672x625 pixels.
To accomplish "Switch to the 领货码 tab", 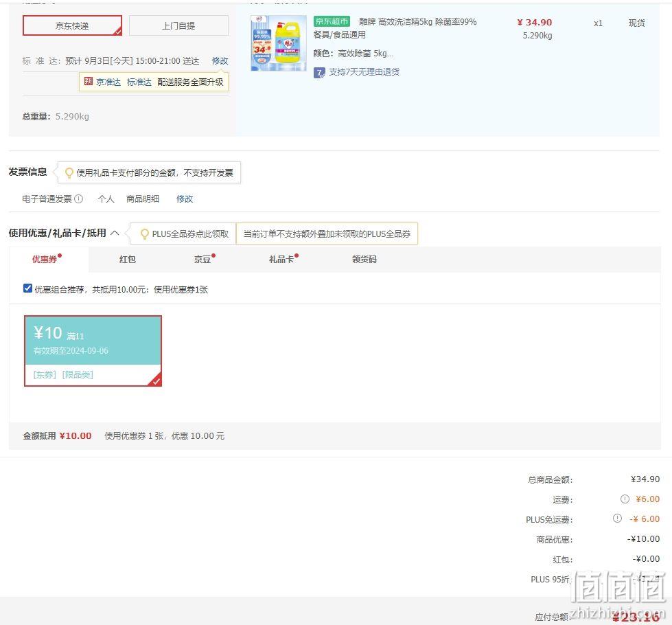I will [x=364, y=259].
